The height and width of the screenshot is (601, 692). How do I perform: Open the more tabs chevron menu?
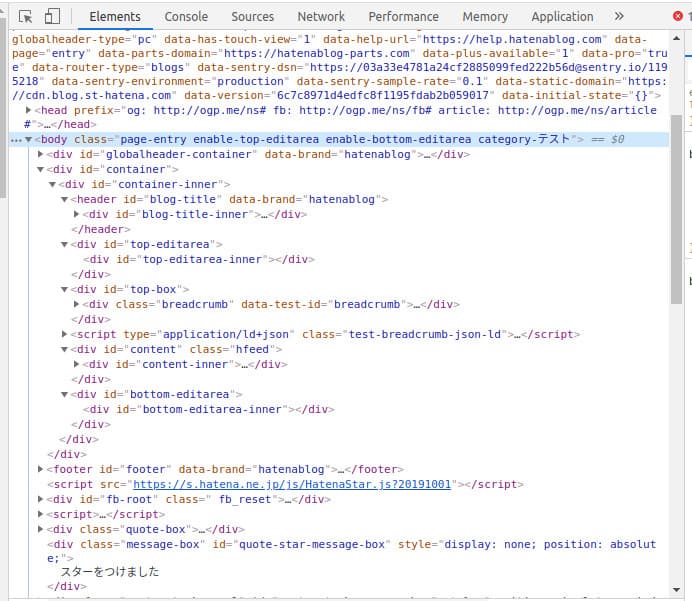619,16
